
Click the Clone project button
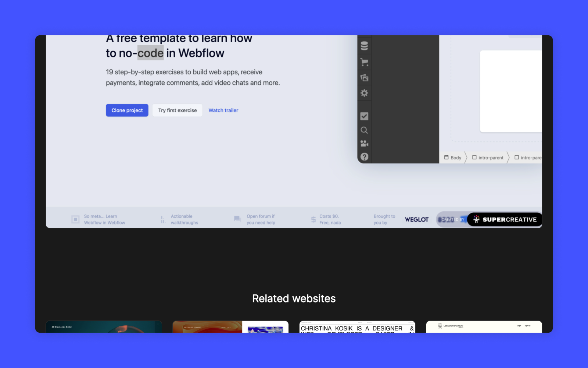click(127, 110)
